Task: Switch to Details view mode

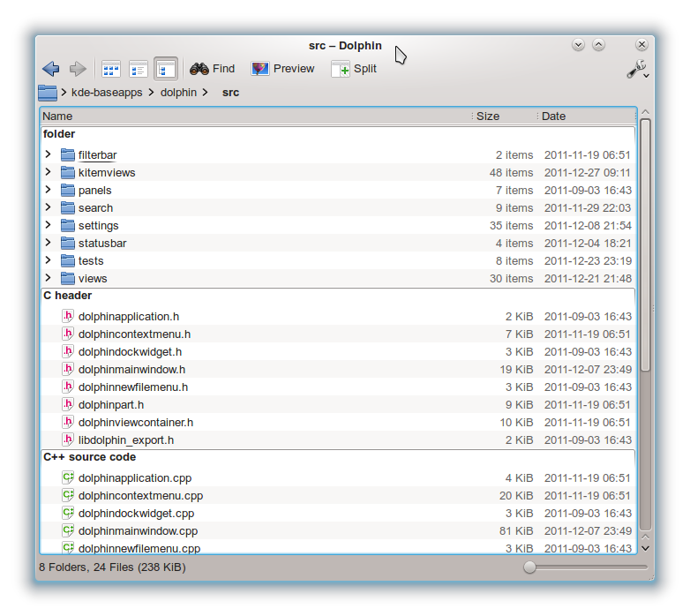Action: pos(166,69)
